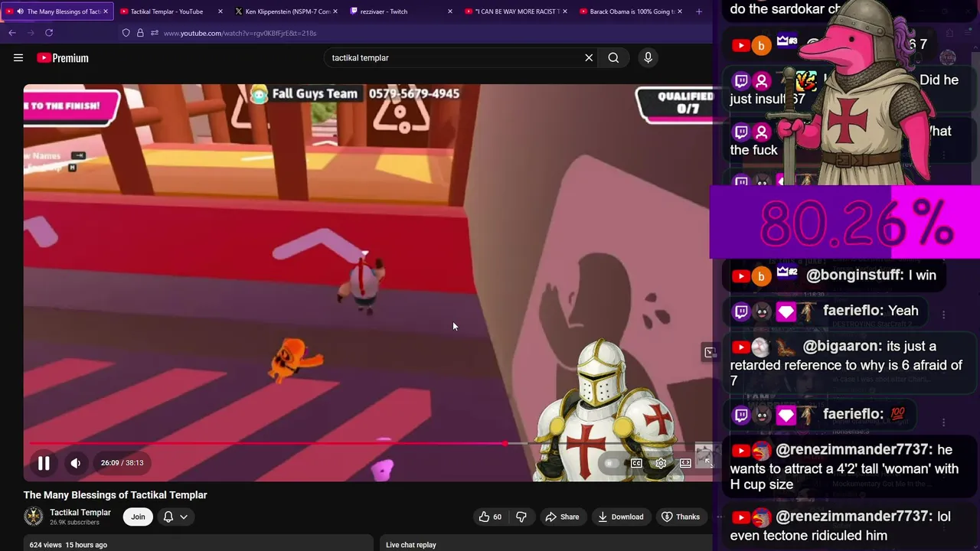
Task: Send Thanks to the creator
Action: coord(681,517)
